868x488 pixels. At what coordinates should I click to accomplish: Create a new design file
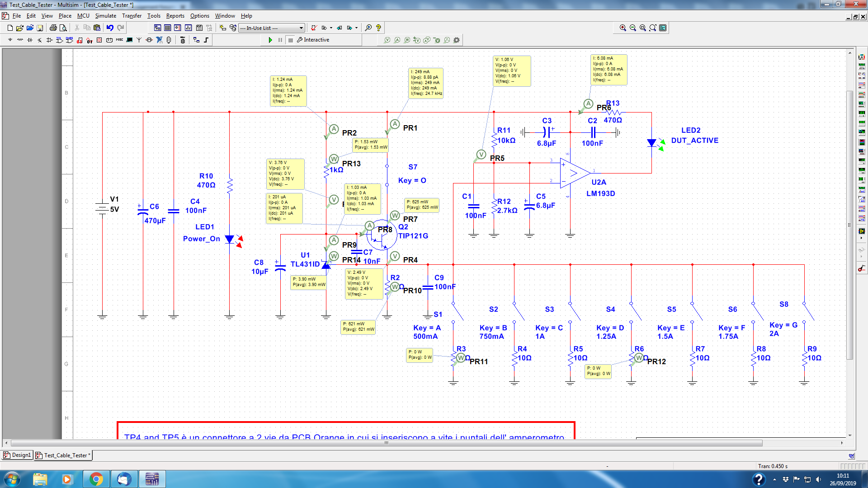(10, 28)
